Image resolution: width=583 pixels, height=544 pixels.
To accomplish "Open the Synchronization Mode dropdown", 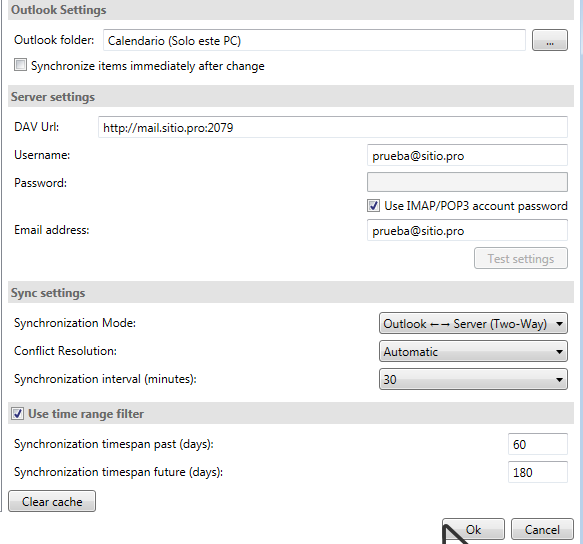I will point(473,323).
